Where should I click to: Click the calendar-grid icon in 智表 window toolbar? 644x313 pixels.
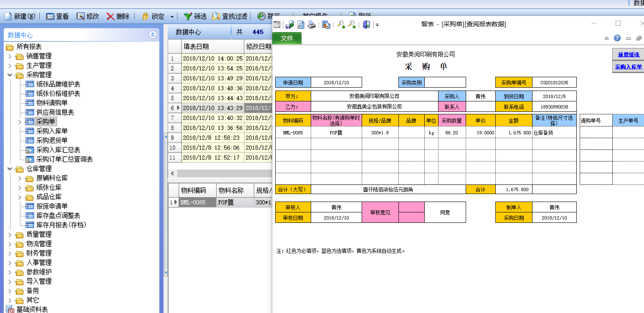(x=276, y=25)
